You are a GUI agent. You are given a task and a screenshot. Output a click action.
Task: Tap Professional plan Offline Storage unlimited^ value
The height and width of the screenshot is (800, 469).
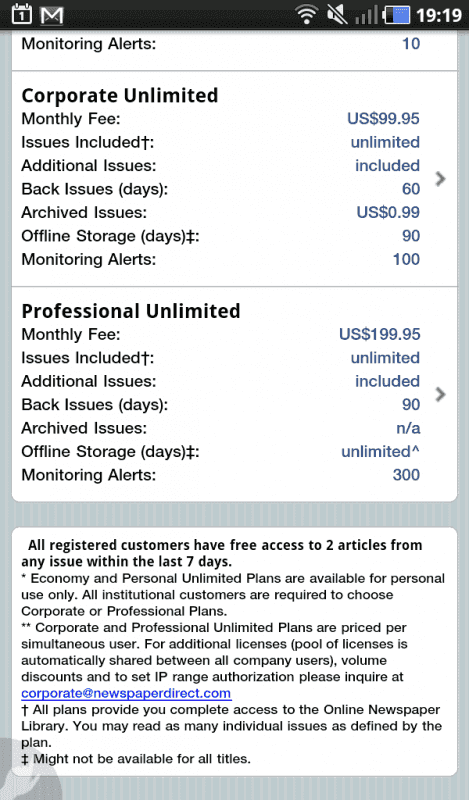click(x=381, y=452)
